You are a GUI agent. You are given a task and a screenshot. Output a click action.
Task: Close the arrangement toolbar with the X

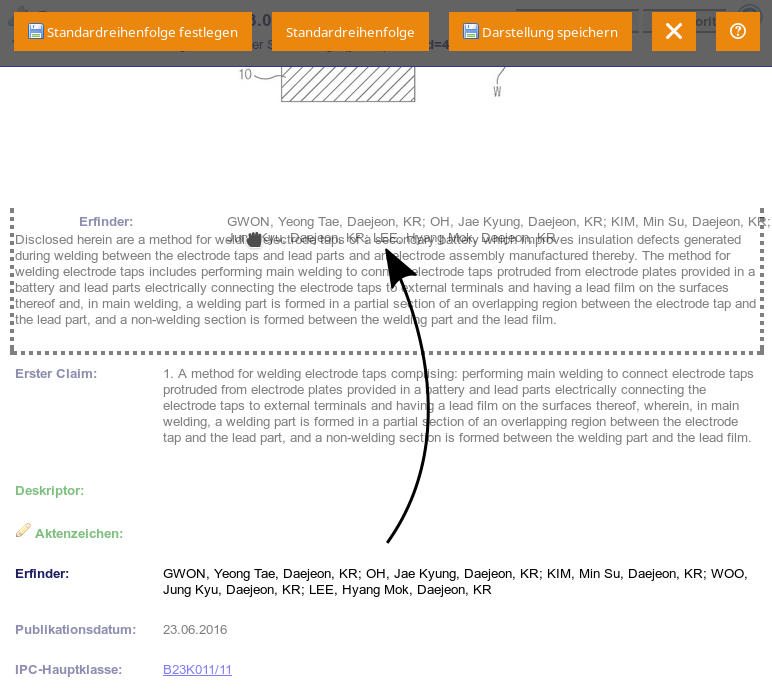point(674,32)
